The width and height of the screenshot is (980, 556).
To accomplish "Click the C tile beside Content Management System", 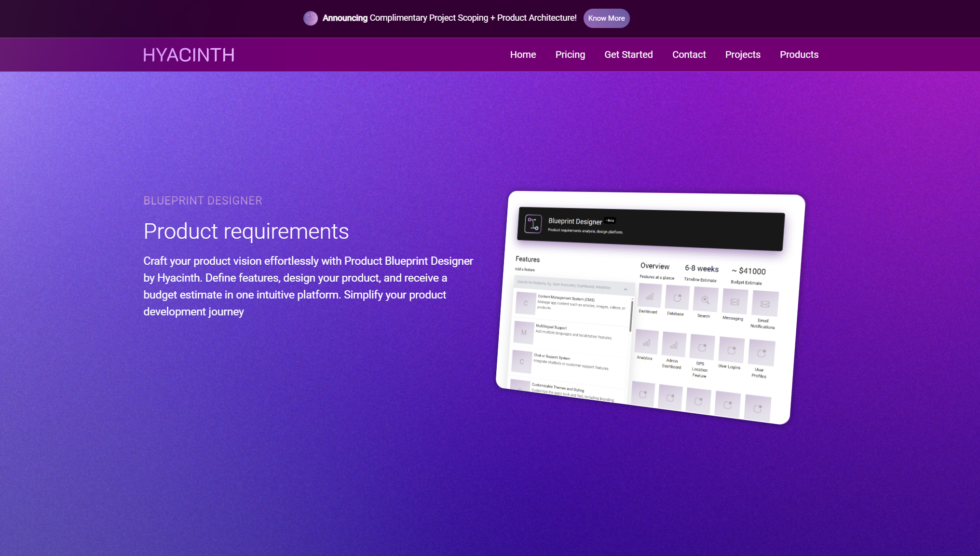I will tap(526, 303).
